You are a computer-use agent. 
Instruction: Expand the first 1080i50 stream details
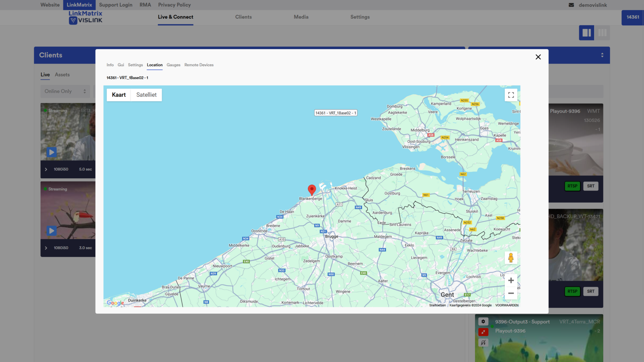coord(46,169)
